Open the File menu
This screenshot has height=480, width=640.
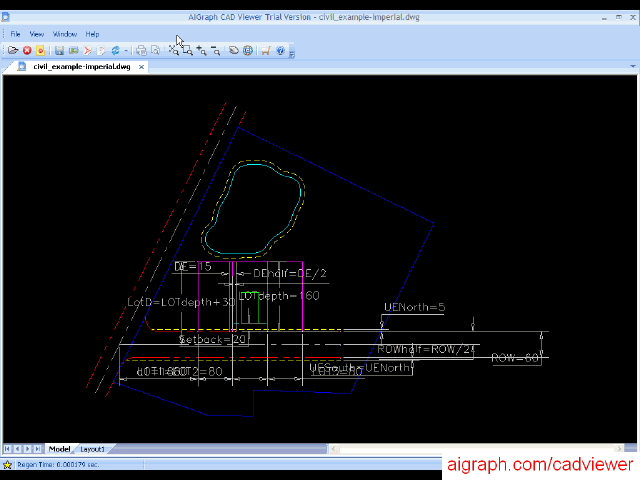coord(16,34)
